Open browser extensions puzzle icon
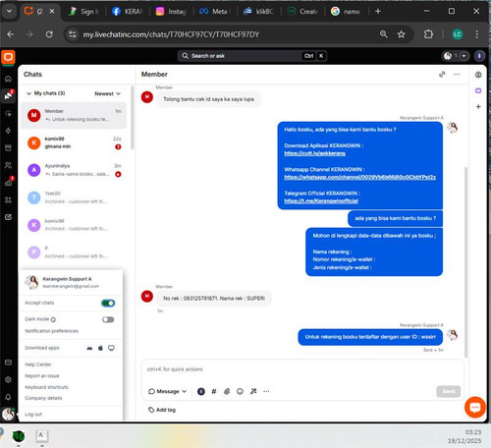 (428, 34)
